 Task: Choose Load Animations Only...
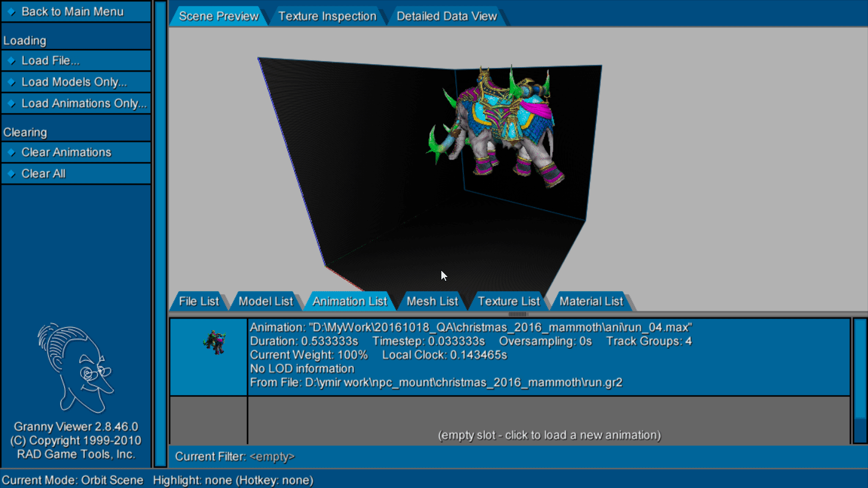(x=76, y=103)
